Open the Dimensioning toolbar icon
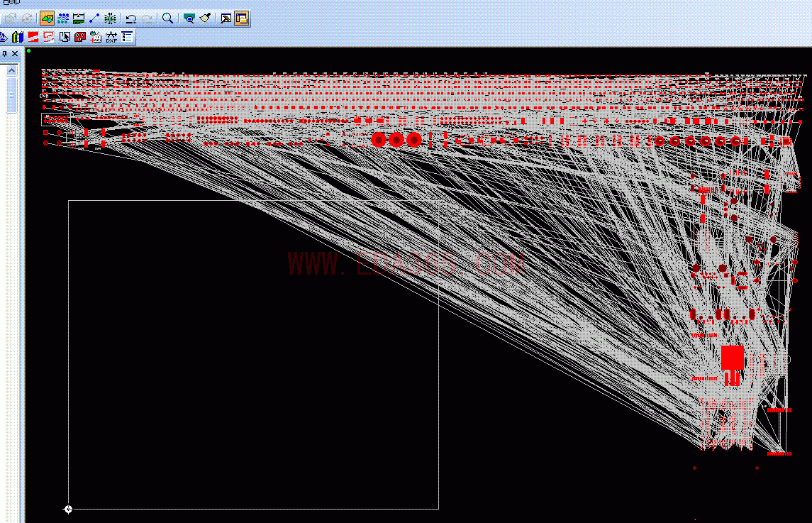 [79, 18]
